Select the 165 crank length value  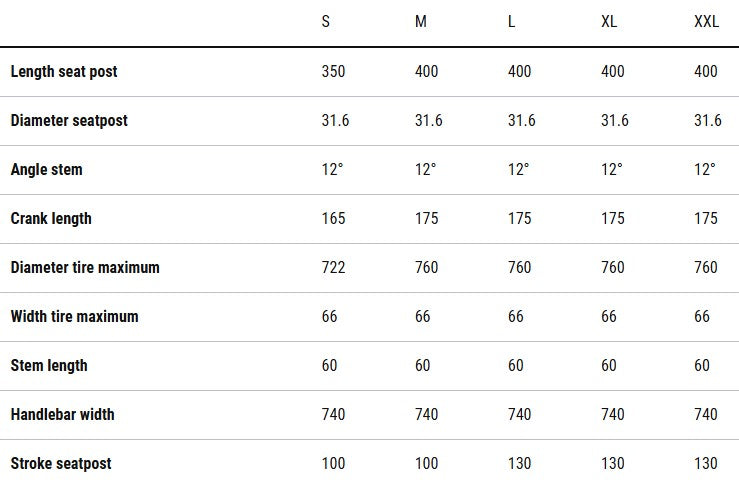[333, 219]
